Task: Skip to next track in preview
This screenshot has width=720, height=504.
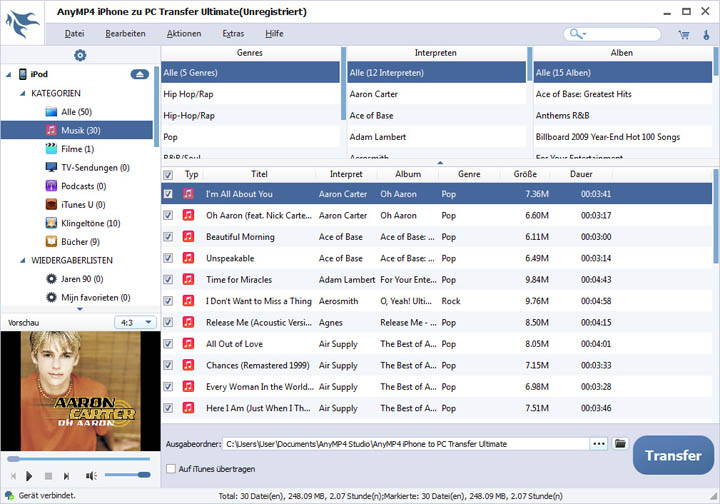Action: click(67, 476)
